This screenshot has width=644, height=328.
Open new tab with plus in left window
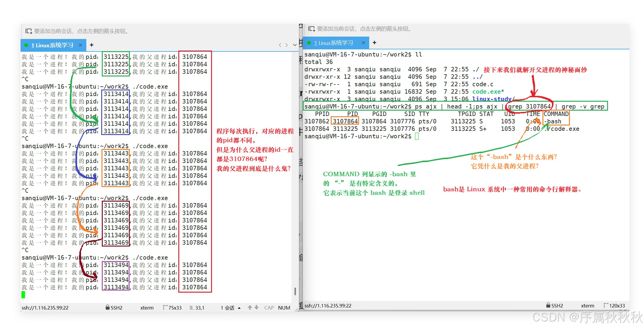pos(92,45)
